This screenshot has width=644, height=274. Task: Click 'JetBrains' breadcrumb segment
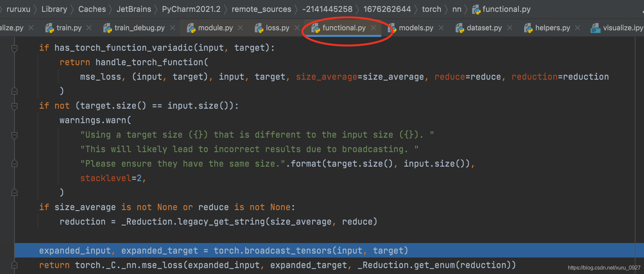click(x=134, y=9)
